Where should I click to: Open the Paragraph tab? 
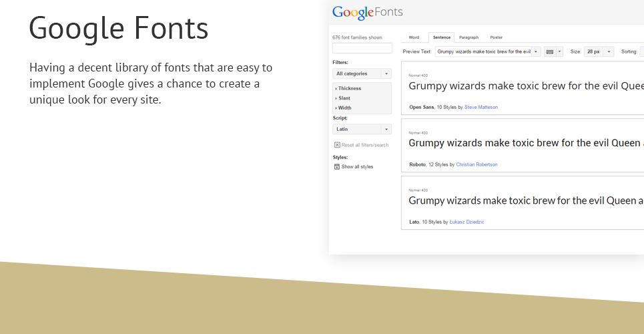tap(468, 37)
